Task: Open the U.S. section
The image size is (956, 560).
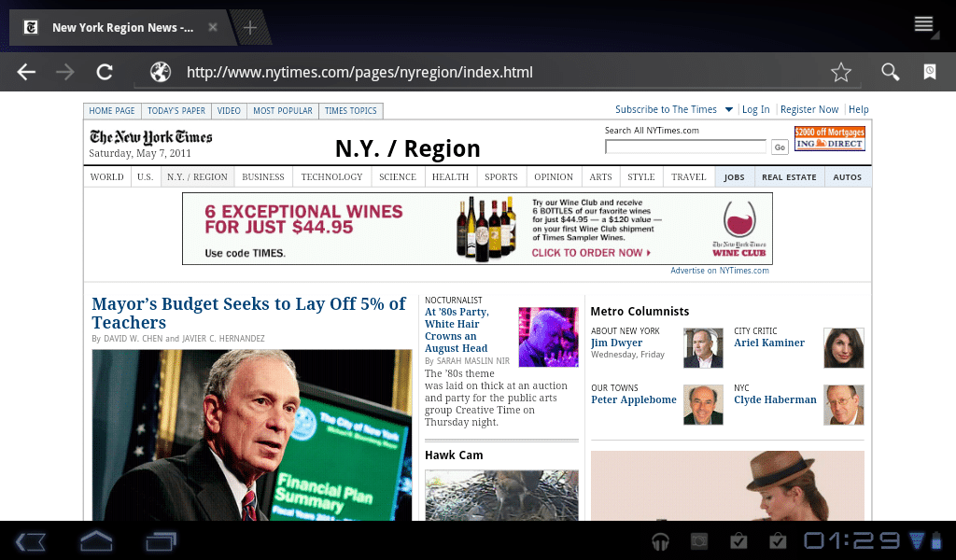Action: click(x=145, y=176)
